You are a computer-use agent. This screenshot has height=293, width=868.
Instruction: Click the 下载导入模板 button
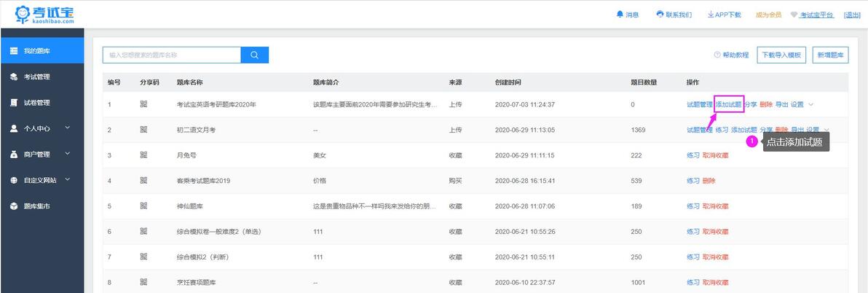click(x=781, y=55)
